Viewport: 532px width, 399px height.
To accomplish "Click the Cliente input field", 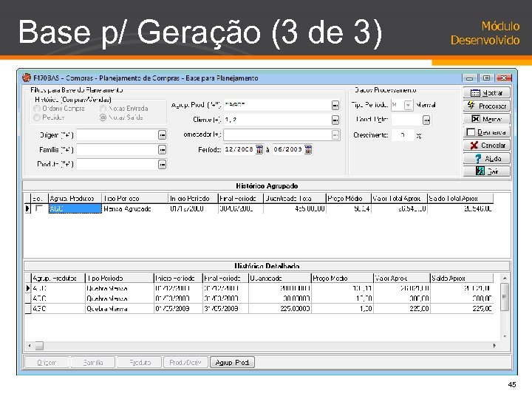I will tap(277, 120).
